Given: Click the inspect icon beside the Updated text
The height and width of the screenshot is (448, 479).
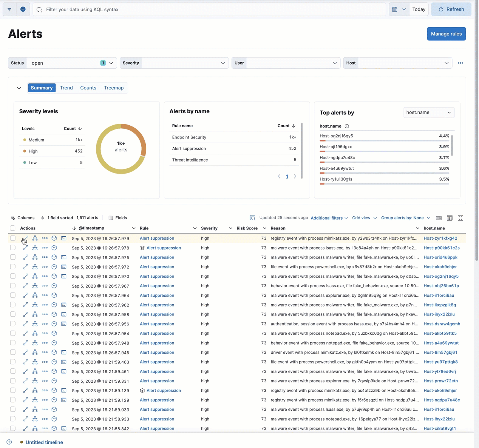Looking at the screenshot, I should (x=252, y=218).
